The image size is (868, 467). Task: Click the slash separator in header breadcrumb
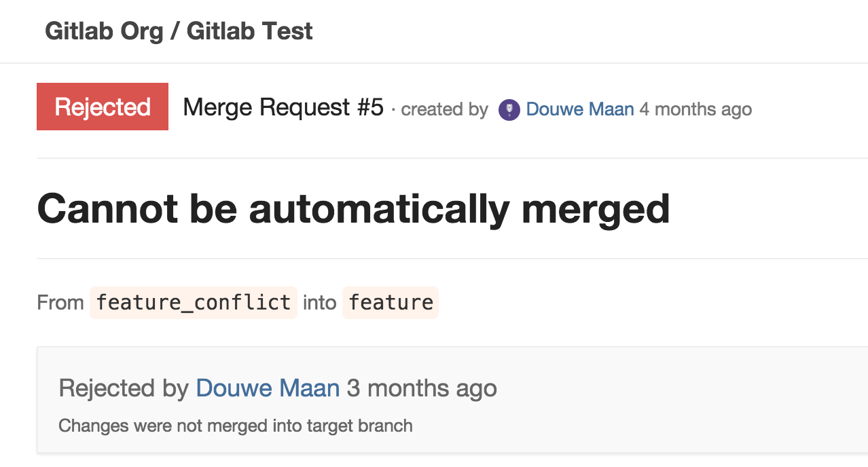coord(175,31)
